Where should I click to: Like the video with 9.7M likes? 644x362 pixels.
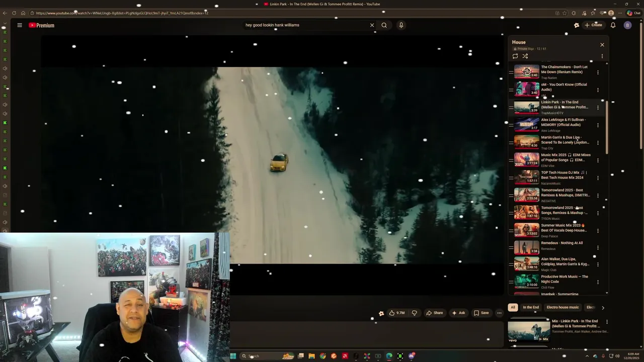point(397,313)
